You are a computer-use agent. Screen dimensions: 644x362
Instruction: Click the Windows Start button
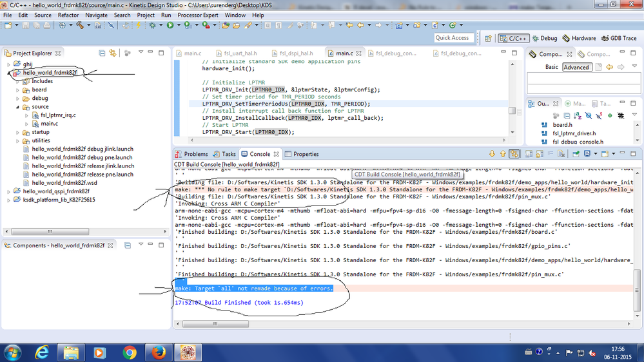12,352
